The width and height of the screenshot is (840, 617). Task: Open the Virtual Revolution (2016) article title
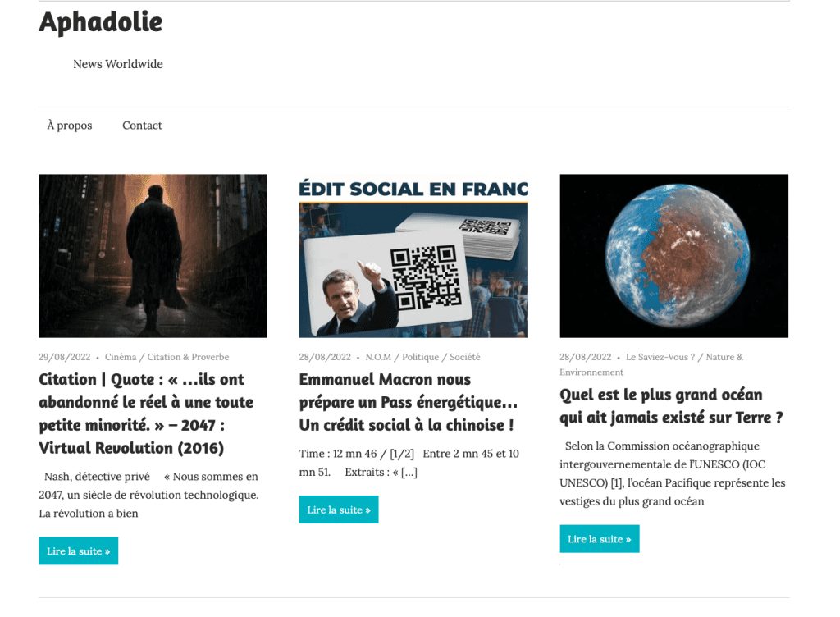pyautogui.click(x=146, y=414)
